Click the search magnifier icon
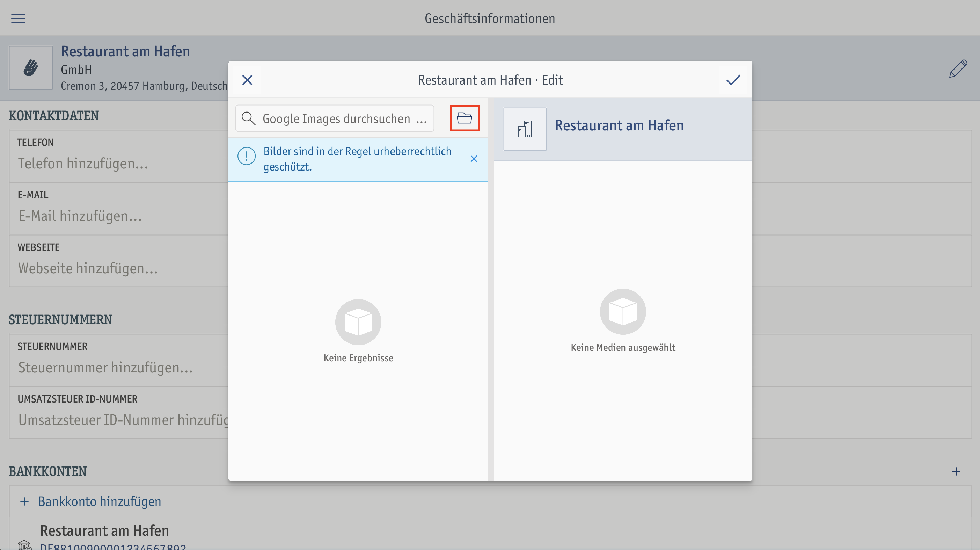Image resolution: width=980 pixels, height=550 pixels. (x=248, y=118)
